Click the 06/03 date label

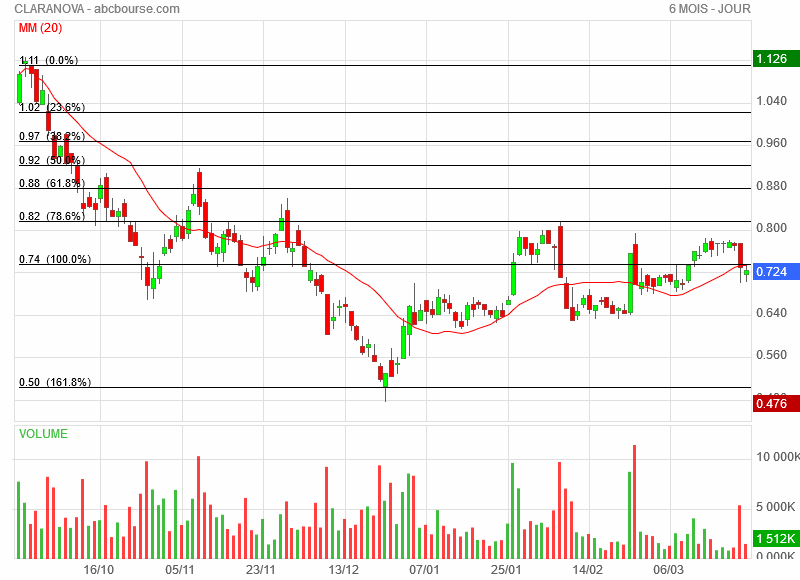pyautogui.click(x=668, y=570)
